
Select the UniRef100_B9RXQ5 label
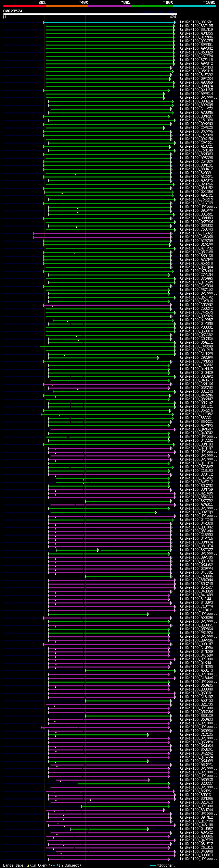pyautogui.click(x=196, y=105)
